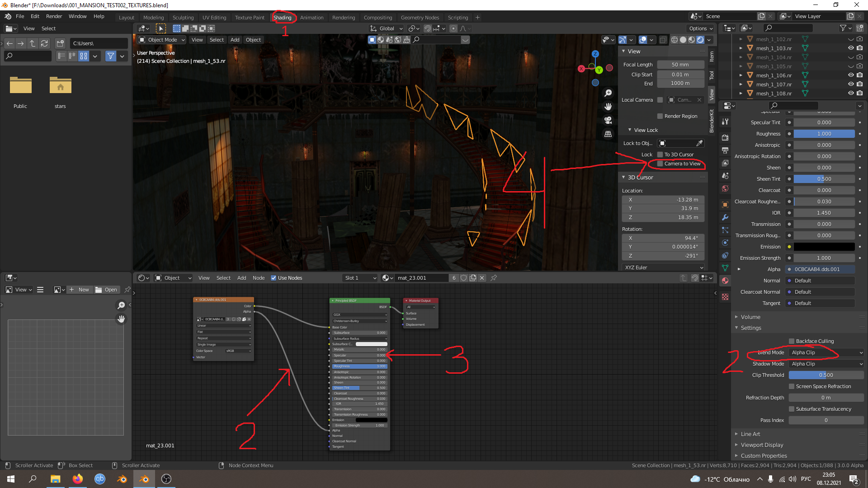Open Object Mode dropdown in viewport
868x488 pixels.
162,40
